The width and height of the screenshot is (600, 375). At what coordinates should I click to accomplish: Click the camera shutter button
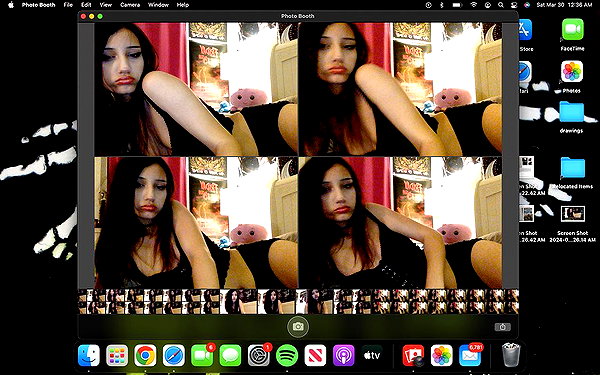pyautogui.click(x=298, y=326)
